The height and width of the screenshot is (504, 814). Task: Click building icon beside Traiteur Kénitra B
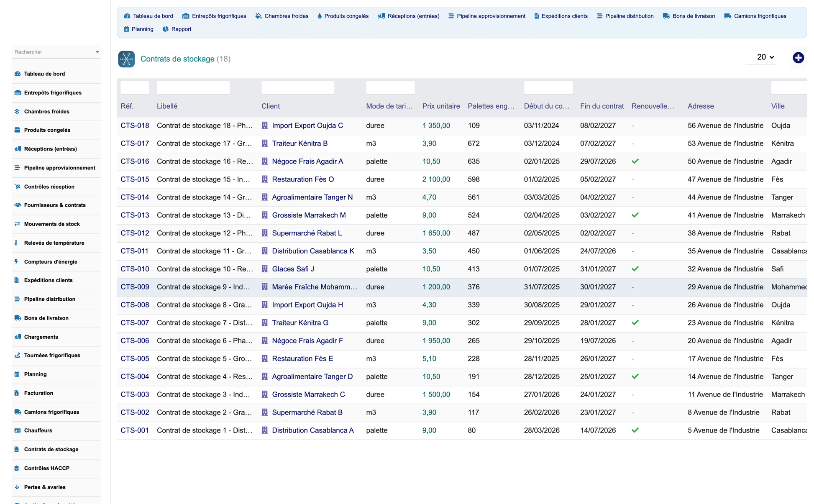click(264, 143)
